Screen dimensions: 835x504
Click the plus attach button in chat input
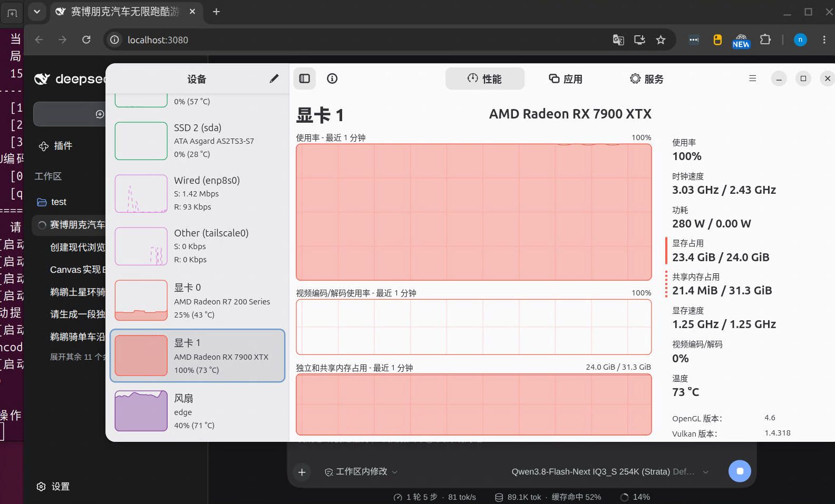point(302,472)
